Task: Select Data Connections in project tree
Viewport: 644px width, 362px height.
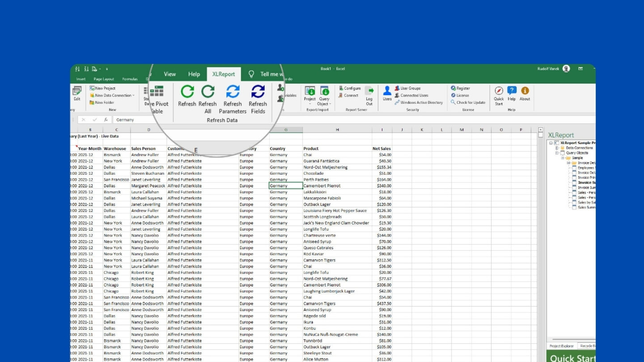Action: pyautogui.click(x=579, y=148)
